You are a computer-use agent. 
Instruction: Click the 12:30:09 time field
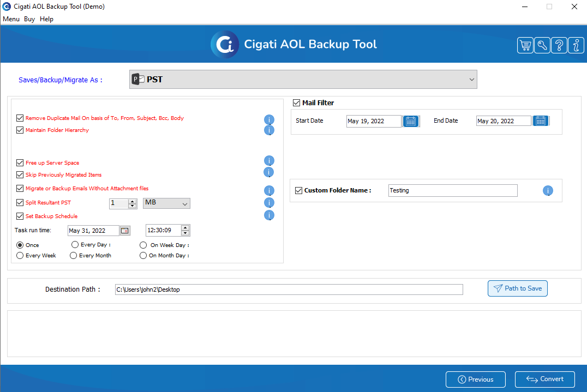coord(164,231)
